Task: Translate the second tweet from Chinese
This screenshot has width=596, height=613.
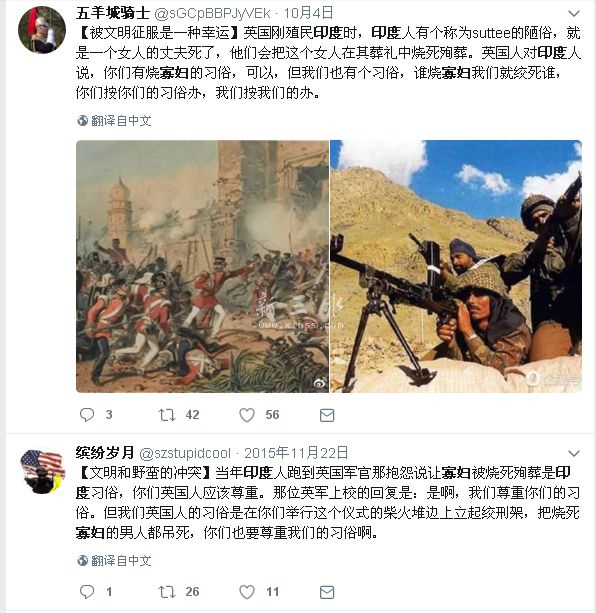Action: pyautogui.click(x=114, y=561)
